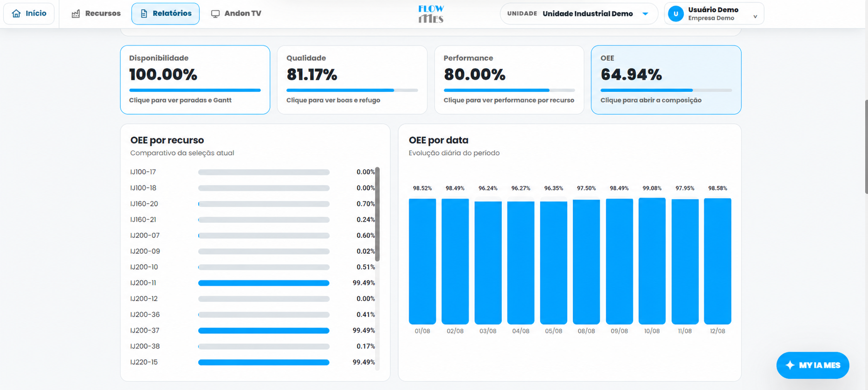Expand the Unidade Industrial Demo dropdown arrow

pyautogui.click(x=645, y=13)
